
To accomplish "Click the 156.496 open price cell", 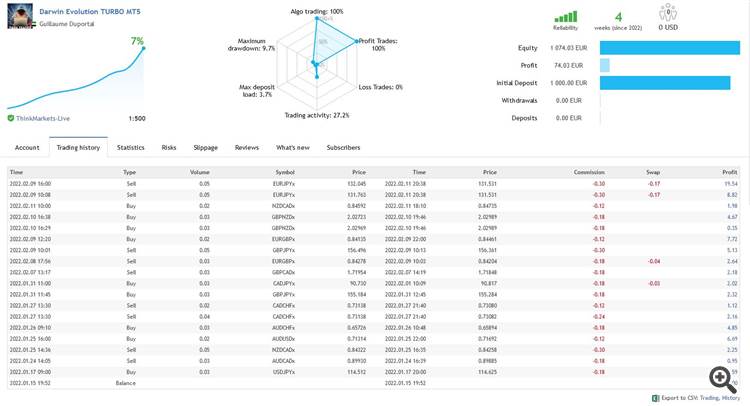I will click(x=357, y=250).
